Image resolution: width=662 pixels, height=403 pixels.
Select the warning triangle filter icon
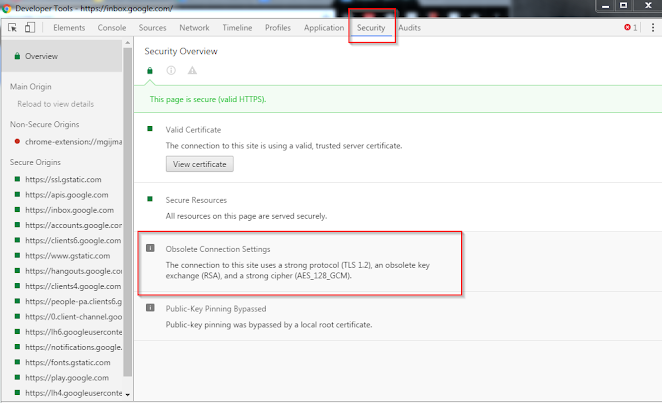[x=192, y=70]
